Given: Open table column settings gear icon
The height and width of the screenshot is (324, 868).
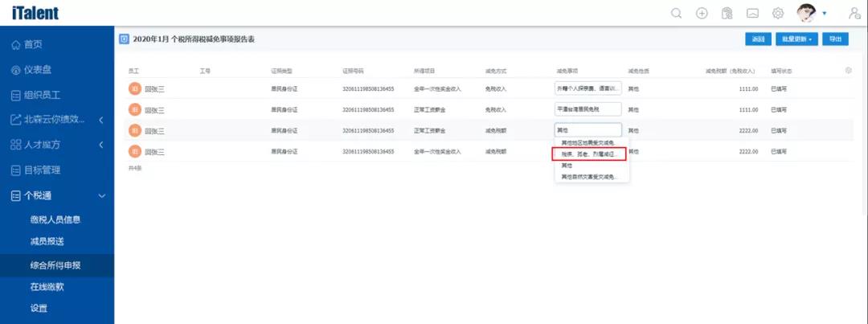Looking at the screenshot, I should pos(849,71).
